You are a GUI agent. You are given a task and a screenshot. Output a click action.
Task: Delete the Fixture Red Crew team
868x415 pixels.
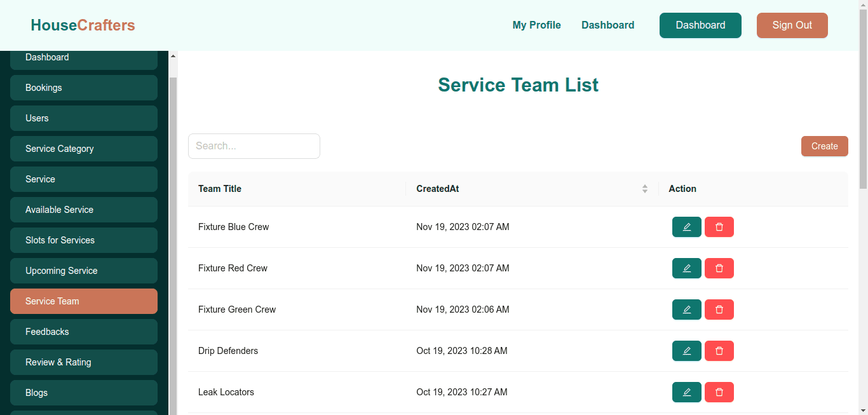click(719, 268)
